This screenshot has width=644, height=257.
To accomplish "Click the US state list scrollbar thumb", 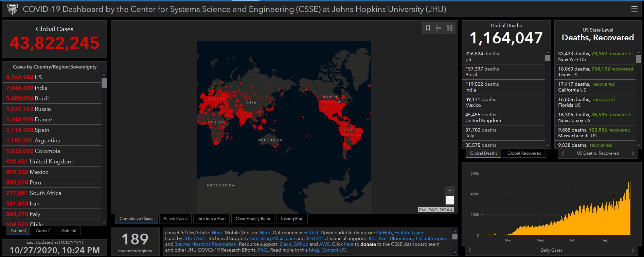I will (x=638, y=59).
